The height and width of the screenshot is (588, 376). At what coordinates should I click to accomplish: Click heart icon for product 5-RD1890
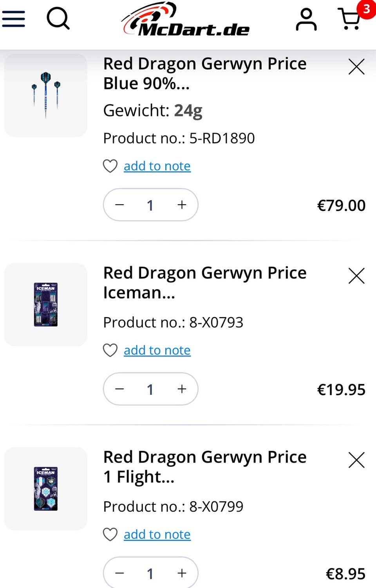[x=110, y=166]
